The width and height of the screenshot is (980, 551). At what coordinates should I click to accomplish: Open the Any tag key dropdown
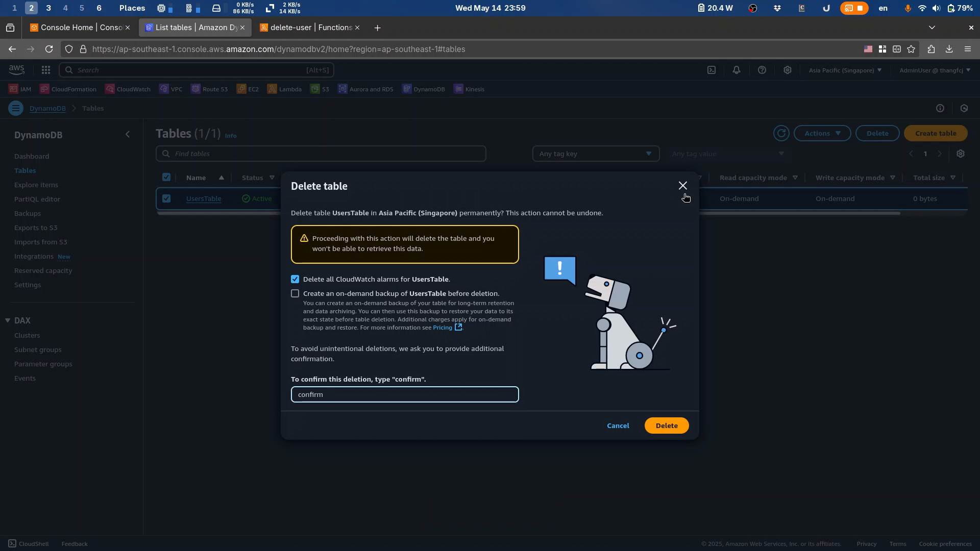(x=596, y=154)
